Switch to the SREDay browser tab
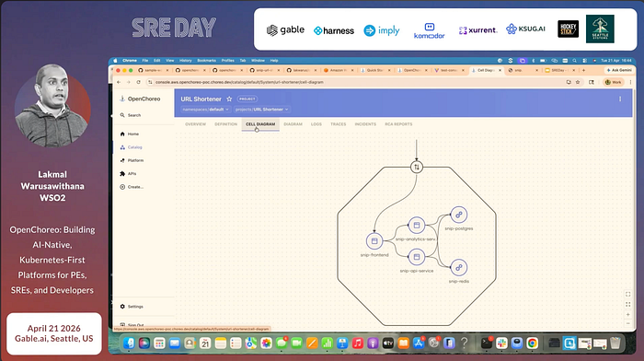 (560, 70)
